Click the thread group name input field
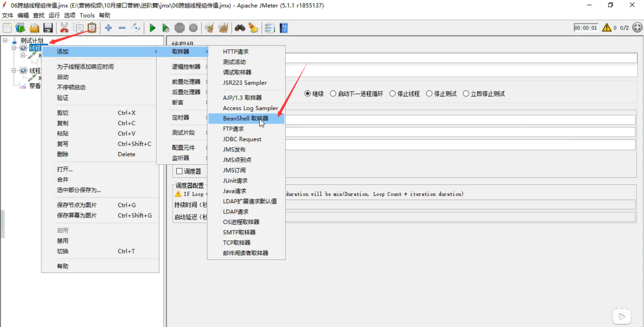Screen dimensions: 644x327 click(x=461, y=58)
